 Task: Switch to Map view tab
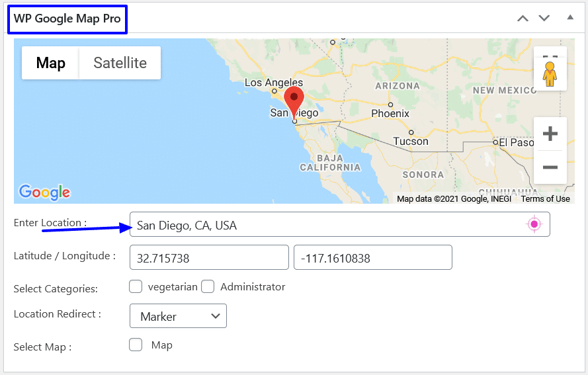[x=50, y=63]
